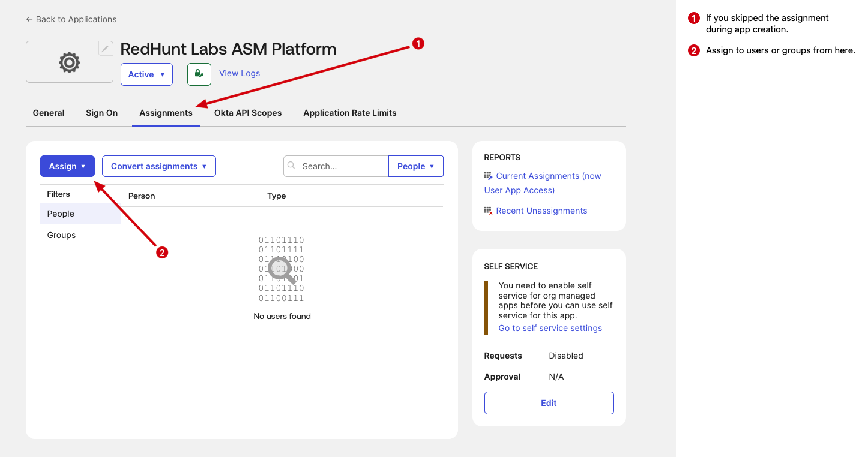Click the Current Assignments report icon

(489, 176)
